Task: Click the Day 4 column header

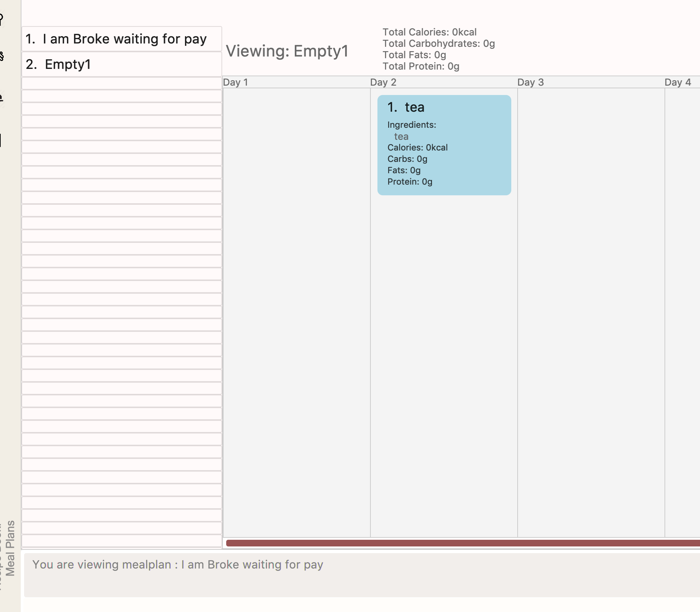Action: pyautogui.click(x=678, y=82)
